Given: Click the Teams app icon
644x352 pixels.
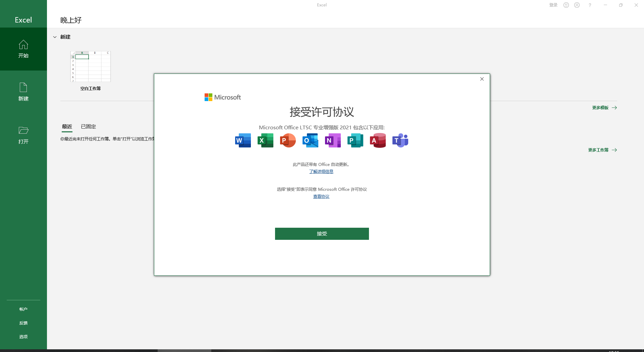Looking at the screenshot, I should [x=400, y=140].
